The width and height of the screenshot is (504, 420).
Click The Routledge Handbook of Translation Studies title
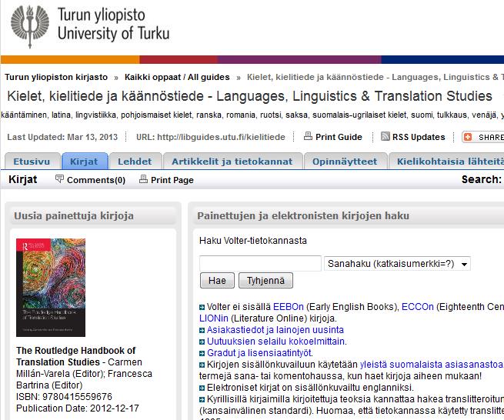[76, 356]
